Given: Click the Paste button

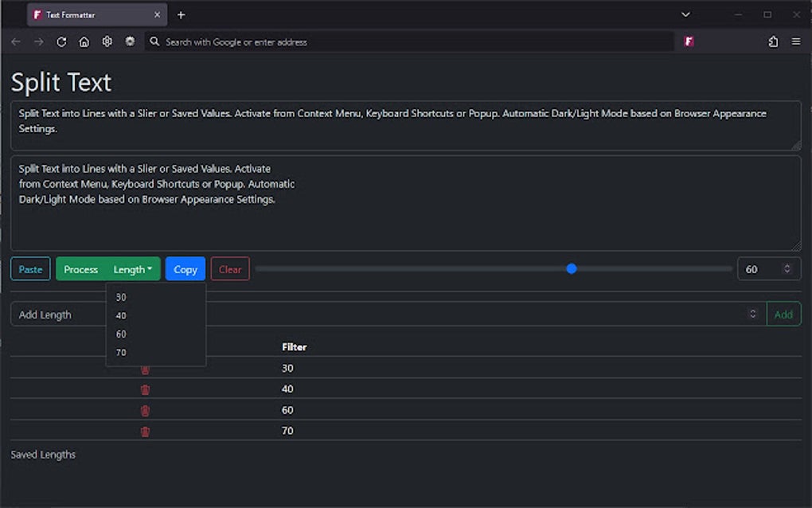Looking at the screenshot, I should coord(29,269).
